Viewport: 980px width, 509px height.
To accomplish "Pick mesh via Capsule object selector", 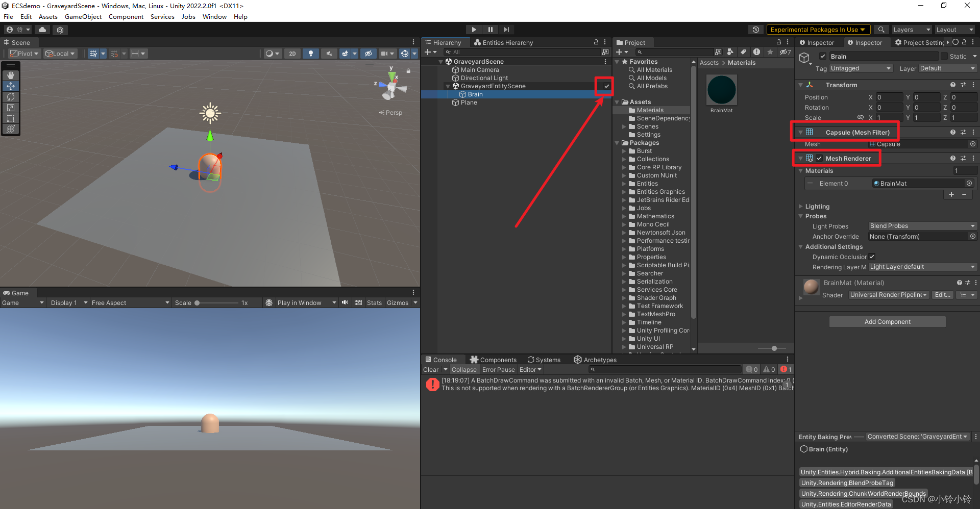I will click(973, 144).
